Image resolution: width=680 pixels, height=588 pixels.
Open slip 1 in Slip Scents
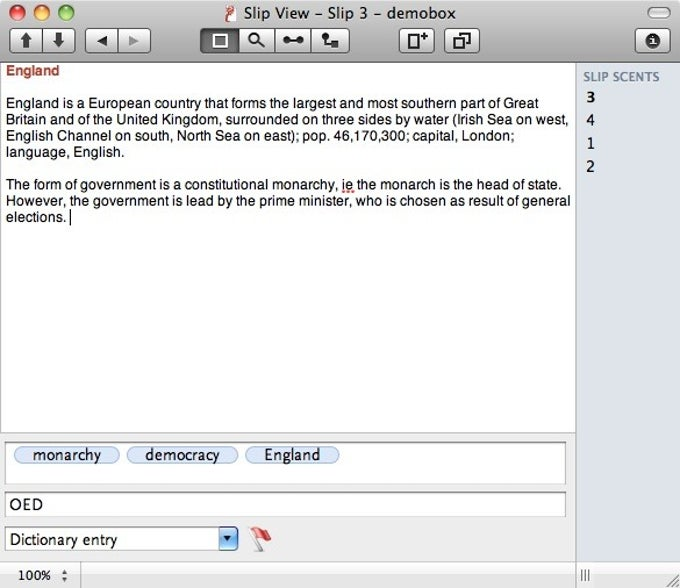coord(590,143)
